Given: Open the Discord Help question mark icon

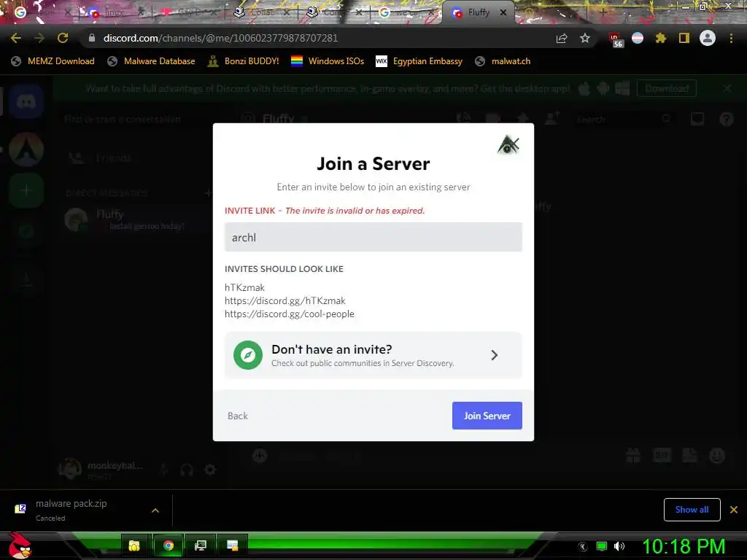Looking at the screenshot, I should (x=727, y=119).
